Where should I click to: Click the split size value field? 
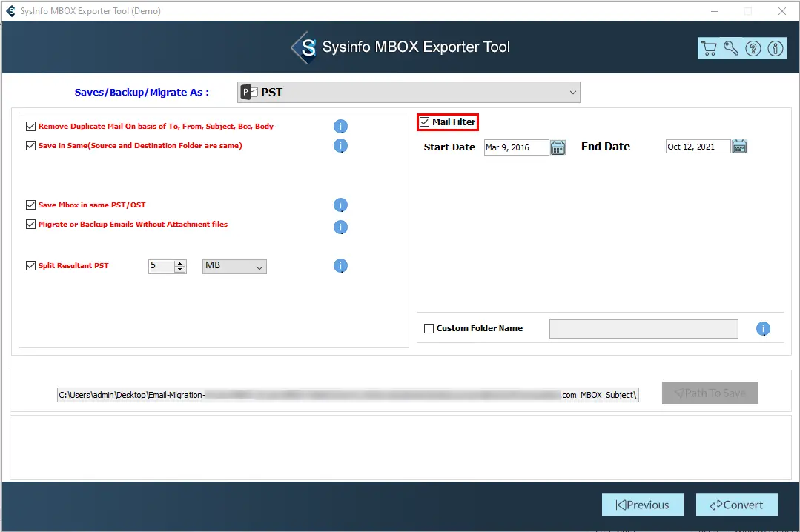(161, 266)
